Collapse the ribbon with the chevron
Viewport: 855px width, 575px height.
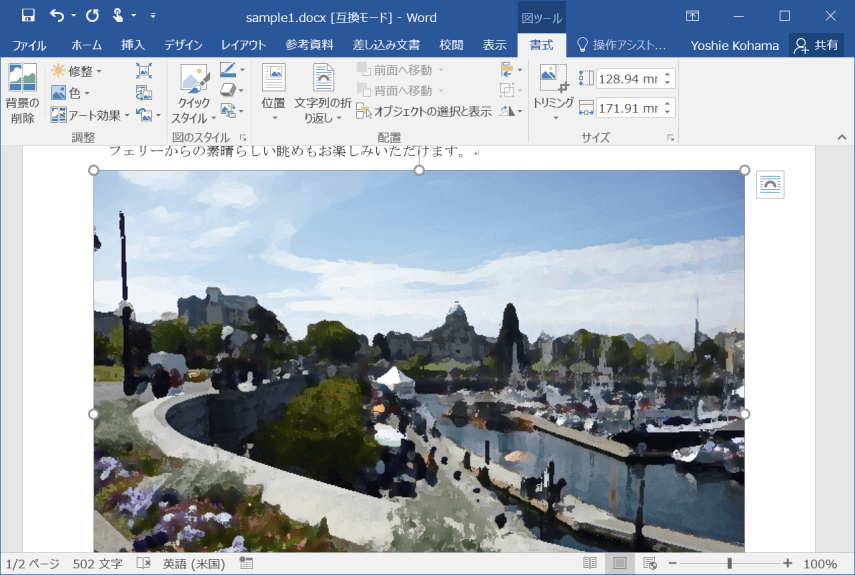tap(841, 137)
